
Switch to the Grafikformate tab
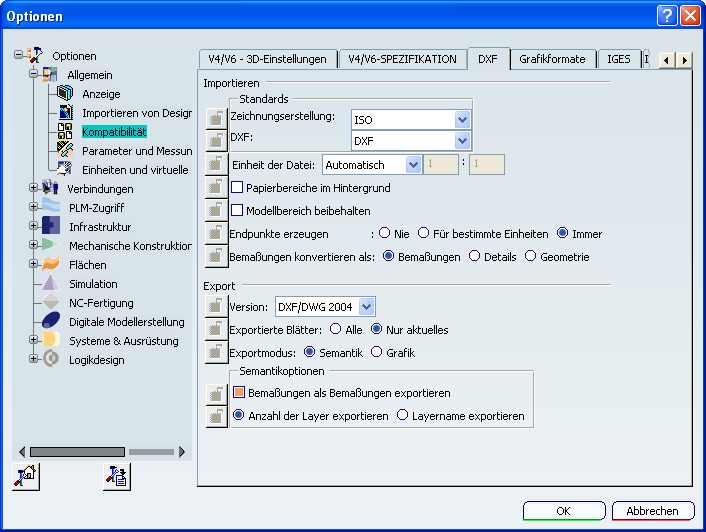pyautogui.click(x=552, y=59)
